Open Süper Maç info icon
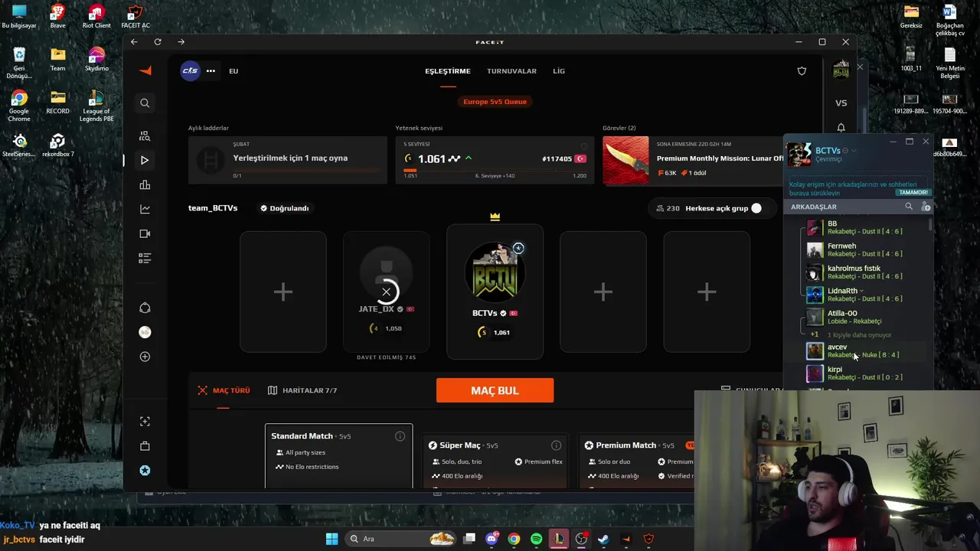The width and height of the screenshot is (980, 551). pyautogui.click(x=556, y=445)
